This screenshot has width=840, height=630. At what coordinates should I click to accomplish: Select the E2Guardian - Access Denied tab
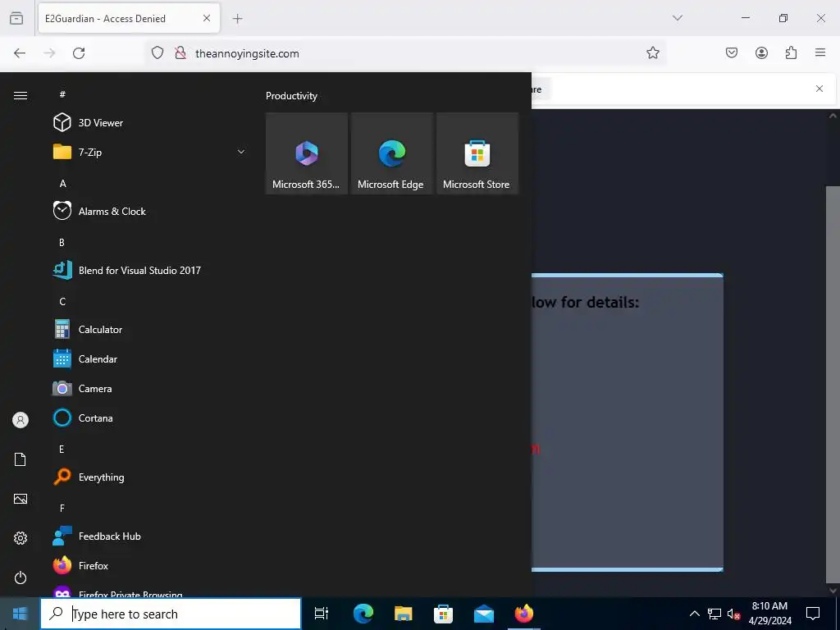(x=129, y=18)
